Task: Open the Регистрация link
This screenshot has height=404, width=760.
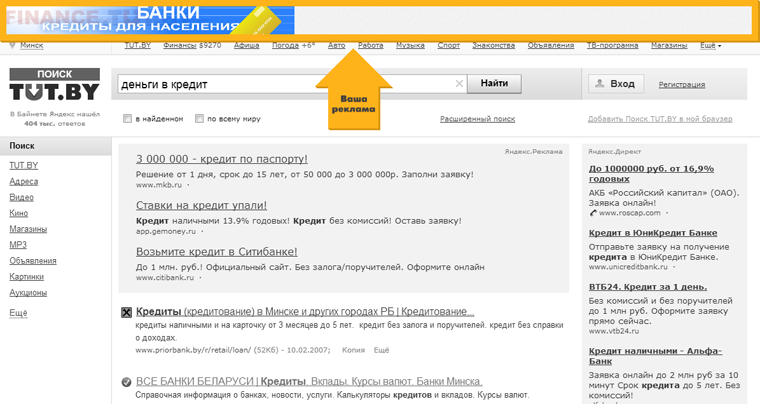Action: pyautogui.click(x=682, y=85)
